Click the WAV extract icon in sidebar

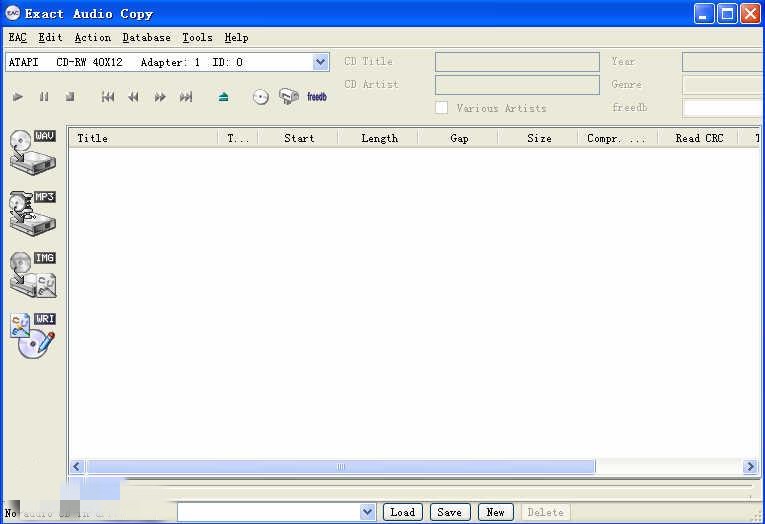(x=32, y=152)
